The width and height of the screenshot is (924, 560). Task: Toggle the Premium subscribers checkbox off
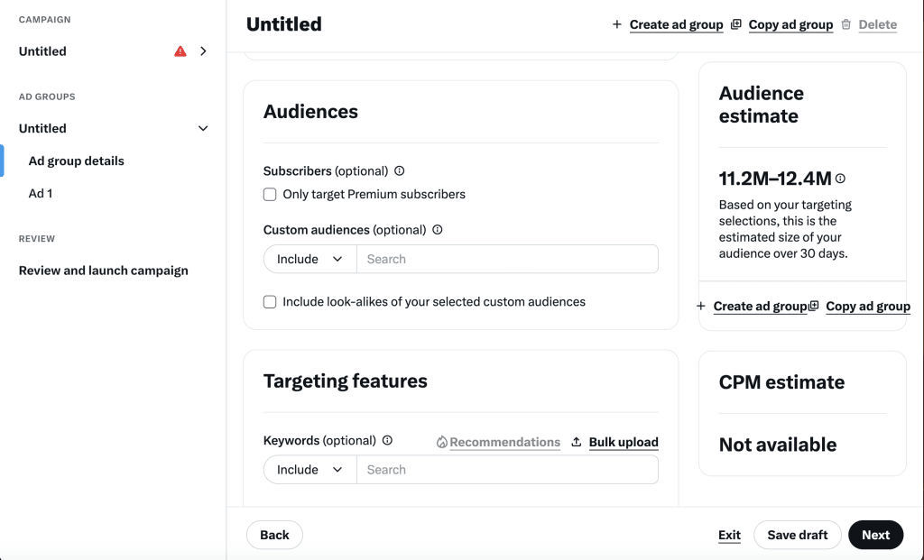click(270, 194)
